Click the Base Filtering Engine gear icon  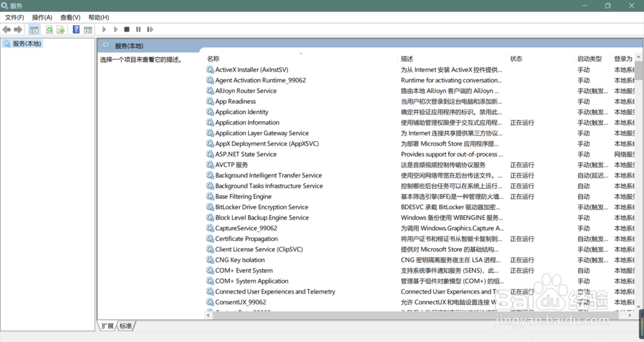pos(210,196)
